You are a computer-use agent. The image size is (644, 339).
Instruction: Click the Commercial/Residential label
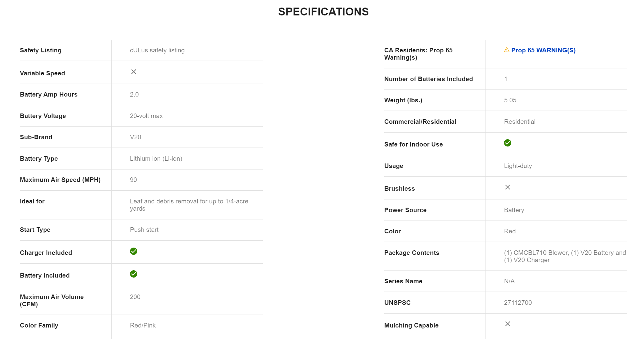click(420, 122)
